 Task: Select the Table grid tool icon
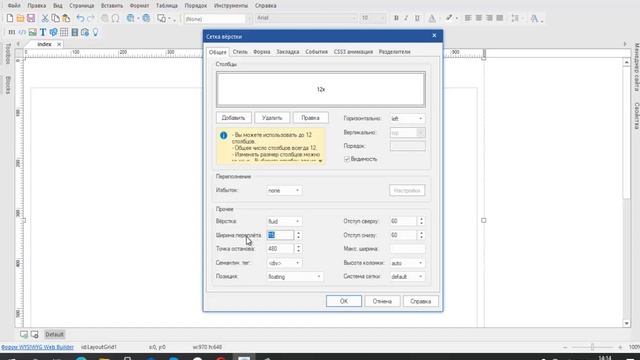[64, 32]
